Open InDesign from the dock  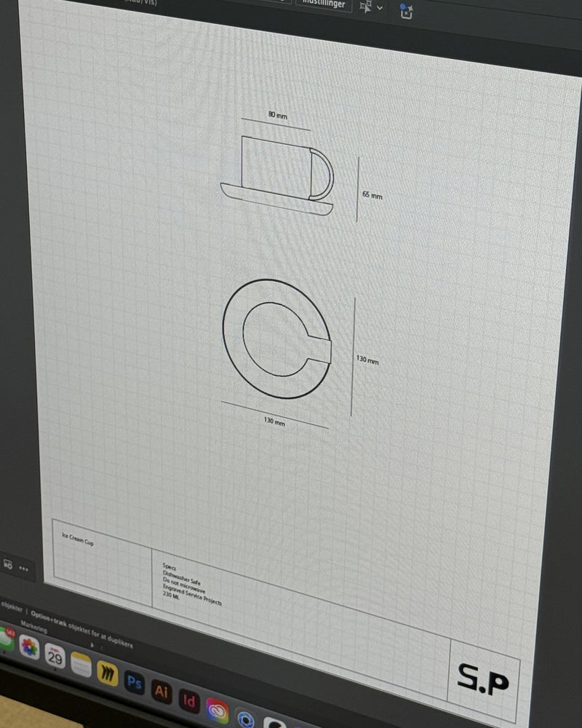pyautogui.click(x=189, y=700)
